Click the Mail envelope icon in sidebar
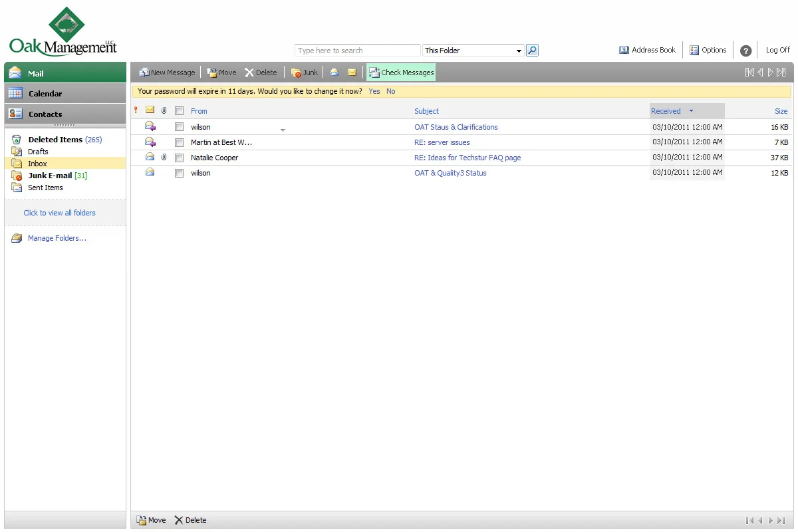Image resolution: width=798 pixels, height=532 pixels. pyautogui.click(x=15, y=73)
